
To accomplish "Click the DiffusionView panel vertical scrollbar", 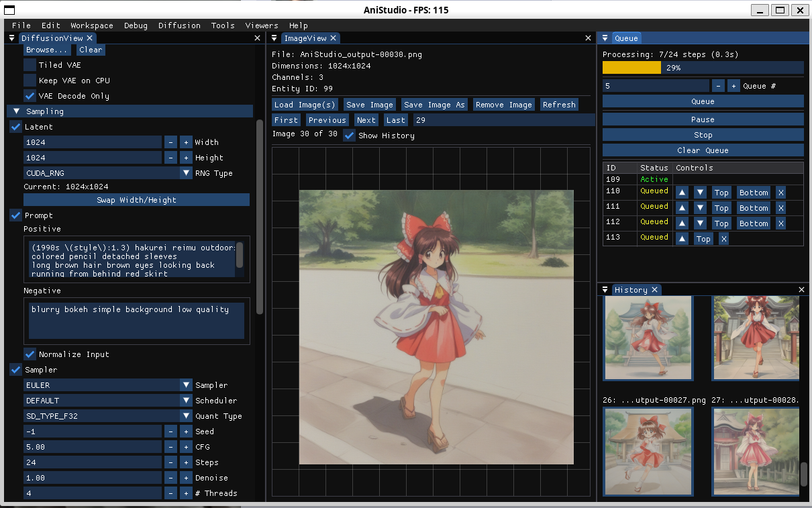I will pos(260,216).
